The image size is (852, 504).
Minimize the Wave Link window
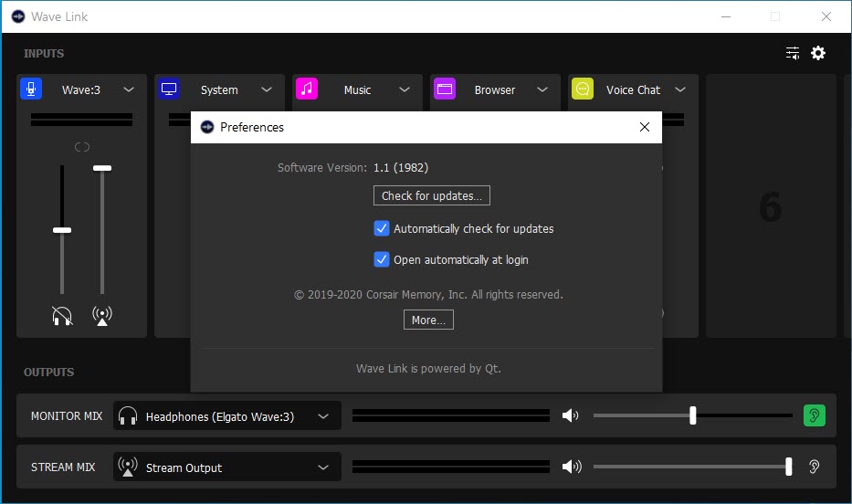[726, 16]
